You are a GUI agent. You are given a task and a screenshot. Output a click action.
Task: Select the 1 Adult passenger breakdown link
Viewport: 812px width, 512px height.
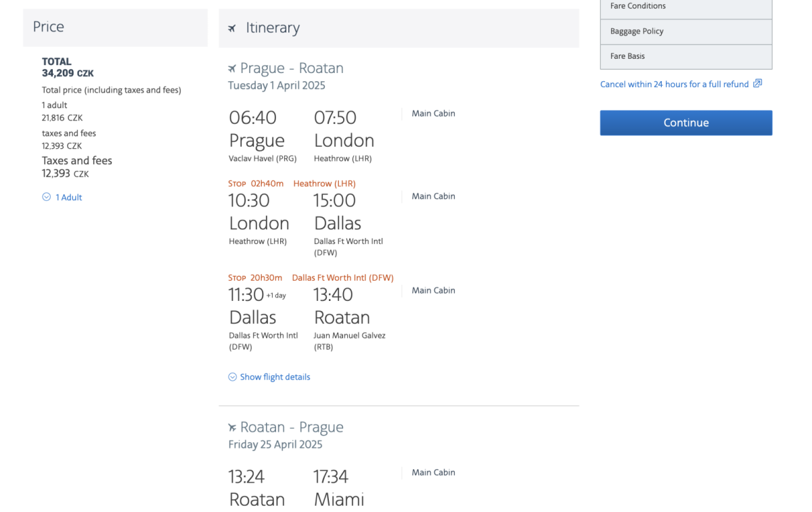[68, 197]
